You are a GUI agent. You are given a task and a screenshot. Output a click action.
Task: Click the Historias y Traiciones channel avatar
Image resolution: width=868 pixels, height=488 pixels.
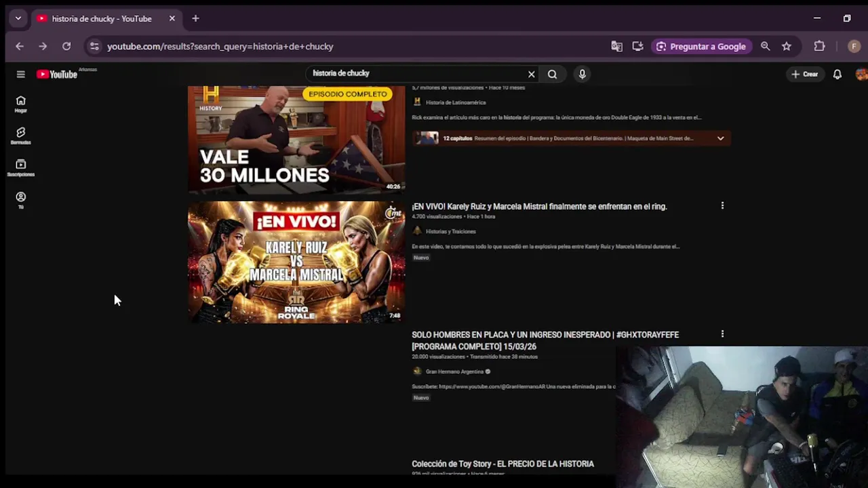pyautogui.click(x=417, y=231)
